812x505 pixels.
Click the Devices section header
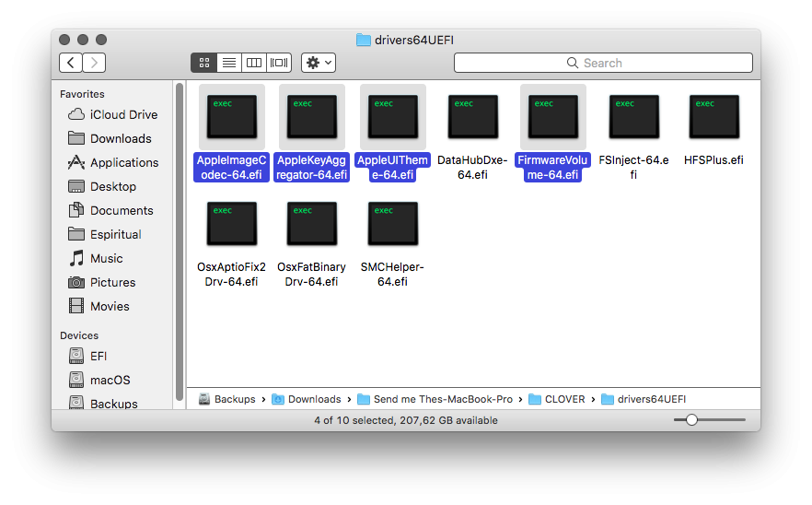[x=79, y=335]
